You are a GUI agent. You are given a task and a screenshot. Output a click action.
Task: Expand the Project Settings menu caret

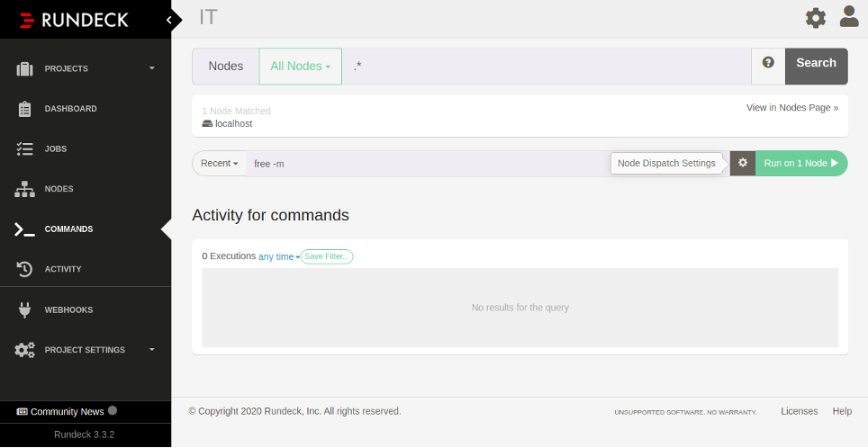[x=152, y=350]
